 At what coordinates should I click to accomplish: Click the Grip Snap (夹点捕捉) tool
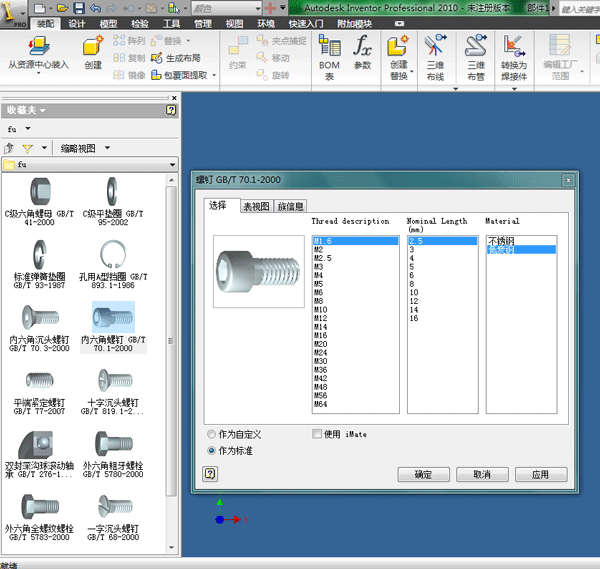tap(281, 40)
